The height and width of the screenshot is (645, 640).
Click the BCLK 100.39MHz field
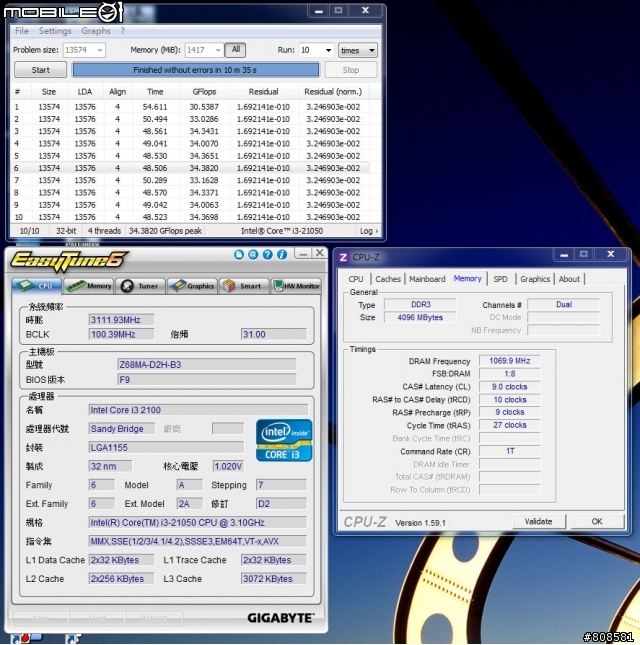point(121,334)
